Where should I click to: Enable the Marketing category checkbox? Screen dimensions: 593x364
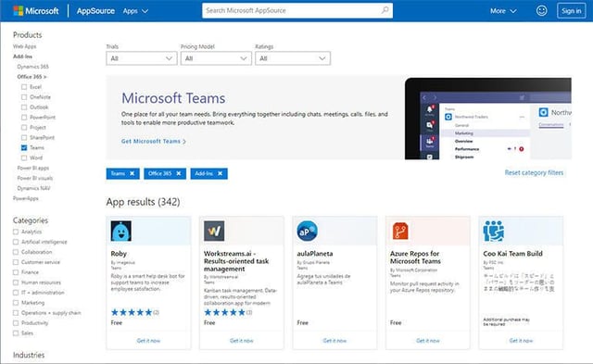click(x=16, y=303)
